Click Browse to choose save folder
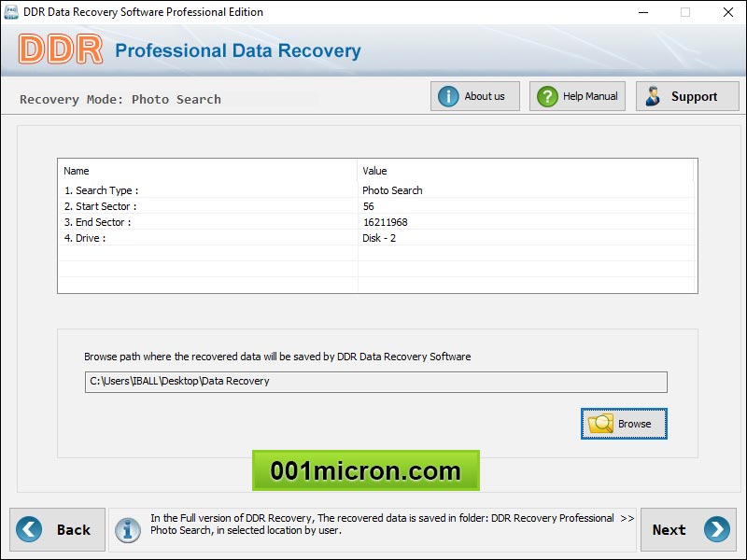Image resolution: width=747 pixels, height=560 pixels. click(624, 424)
